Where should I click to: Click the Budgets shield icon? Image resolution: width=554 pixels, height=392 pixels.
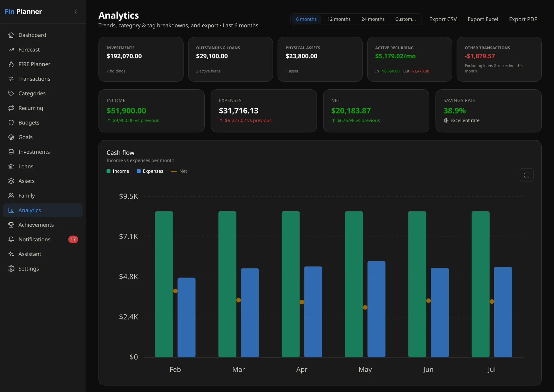[x=11, y=122]
